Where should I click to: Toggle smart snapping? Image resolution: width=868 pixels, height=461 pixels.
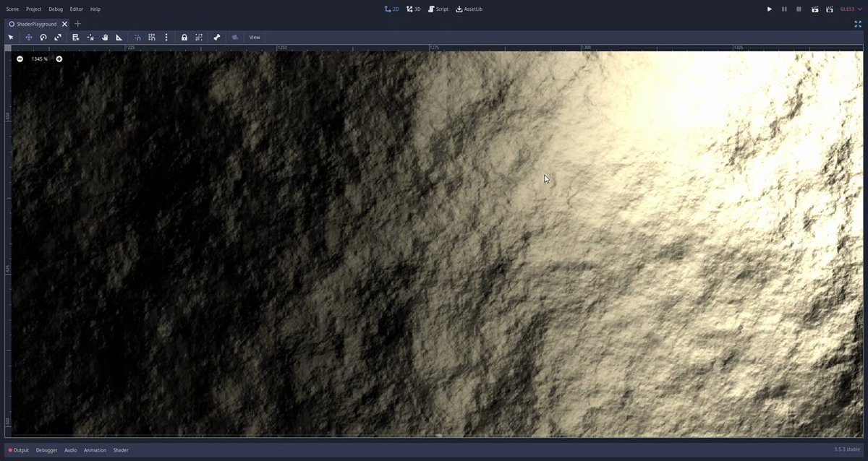tap(137, 37)
